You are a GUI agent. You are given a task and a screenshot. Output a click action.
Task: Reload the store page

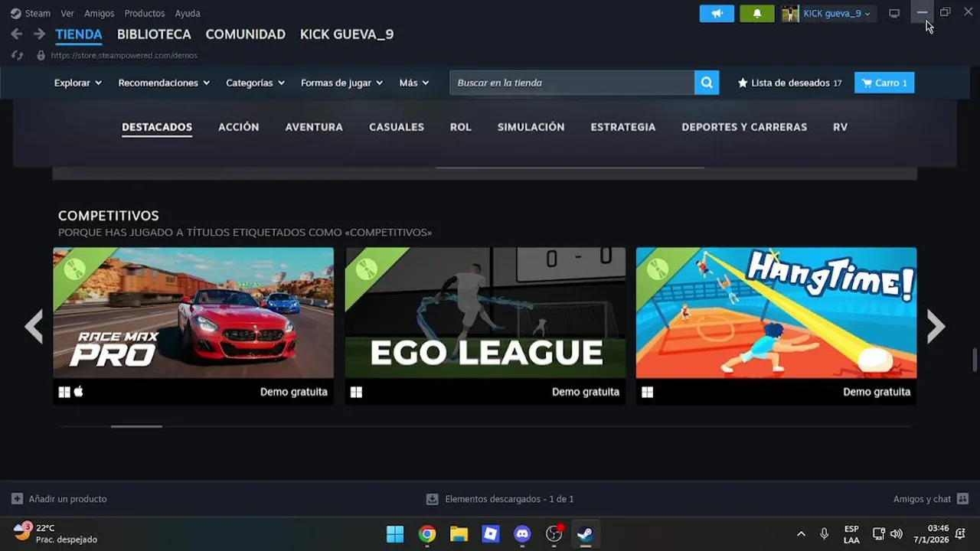tap(17, 55)
